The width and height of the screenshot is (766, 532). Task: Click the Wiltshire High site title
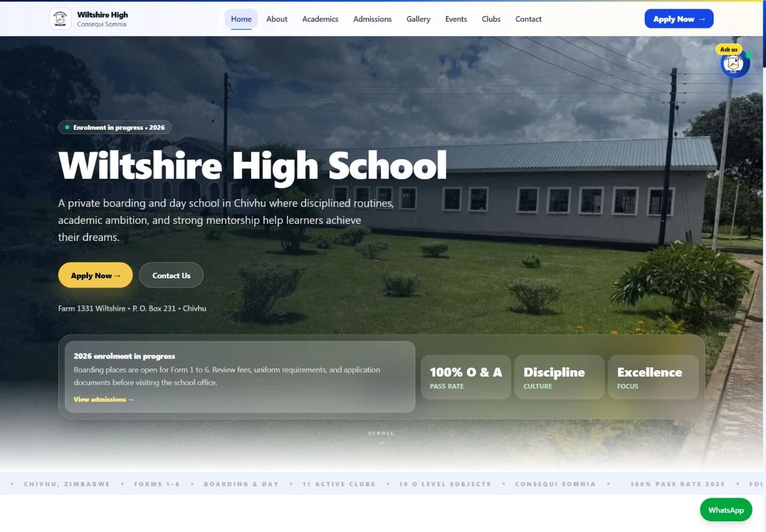point(103,14)
